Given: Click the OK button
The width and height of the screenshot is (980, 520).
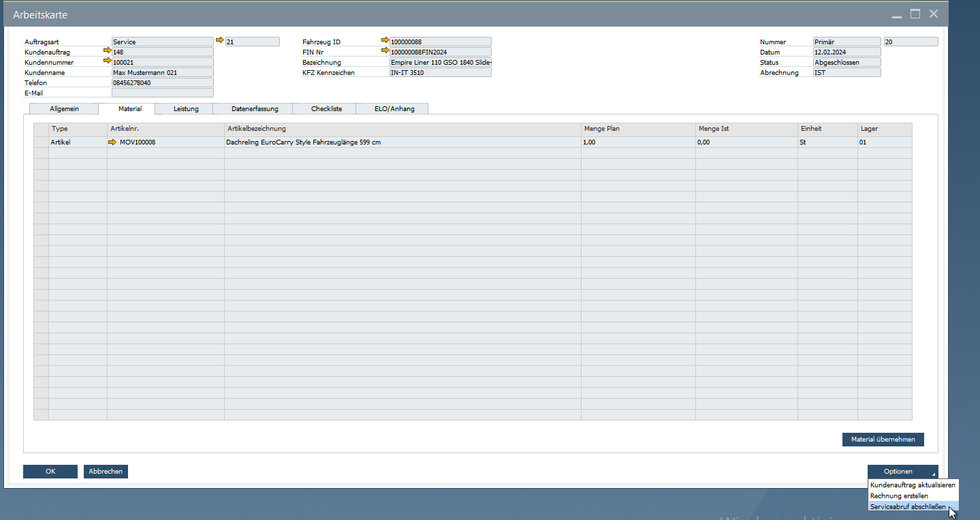Looking at the screenshot, I should (50, 472).
